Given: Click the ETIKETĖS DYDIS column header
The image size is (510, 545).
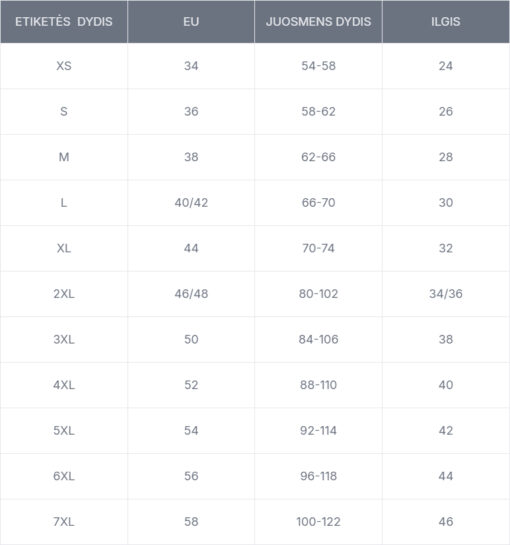Looking at the screenshot, I should [64, 22].
